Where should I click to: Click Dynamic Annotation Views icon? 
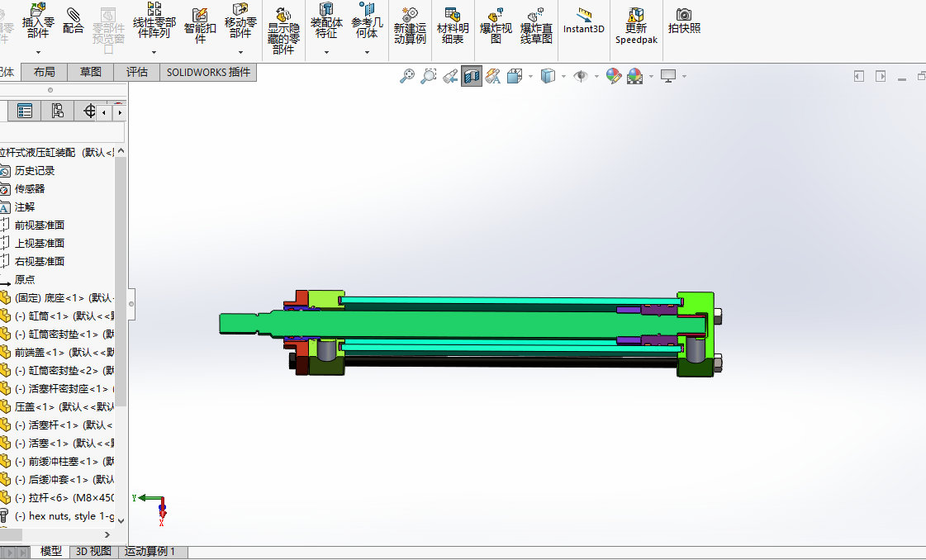[493, 76]
